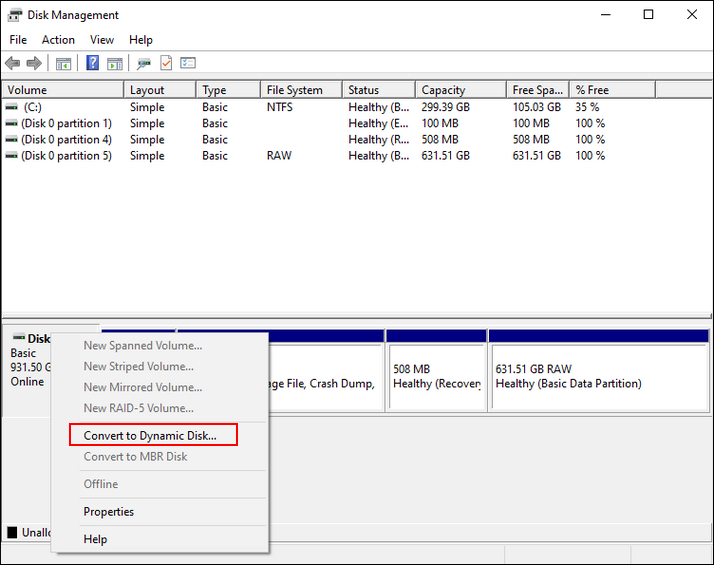This screenshot has width=714, height=565.
Task: Click greyed New Spanned Volume... entry
Action: click(x=143, y=346)
